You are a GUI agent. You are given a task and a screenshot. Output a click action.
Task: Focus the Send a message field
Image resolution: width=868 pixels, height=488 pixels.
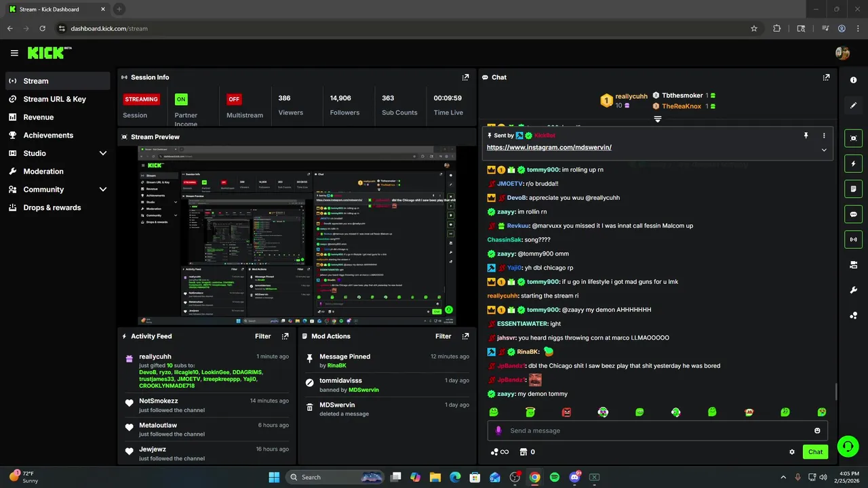tap(658, 430)
